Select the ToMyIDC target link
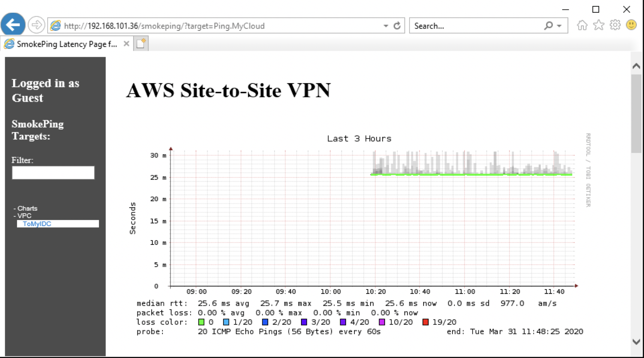644x358 pixels. pos(37,224)
